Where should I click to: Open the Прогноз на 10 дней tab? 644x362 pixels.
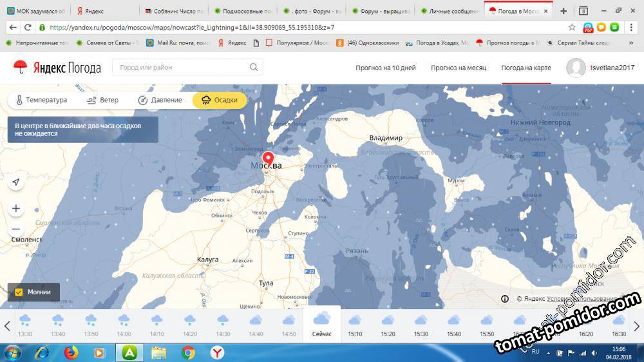(386, 68)
